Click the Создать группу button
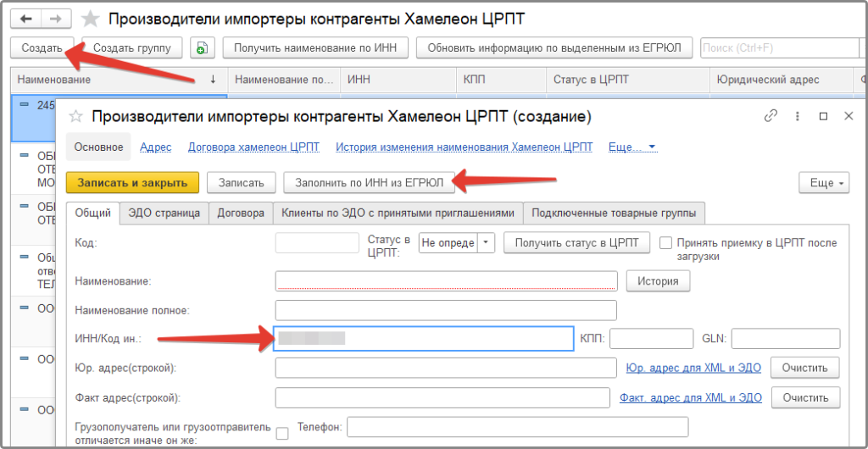Screen dimensions: 868x449 (131, 48)
